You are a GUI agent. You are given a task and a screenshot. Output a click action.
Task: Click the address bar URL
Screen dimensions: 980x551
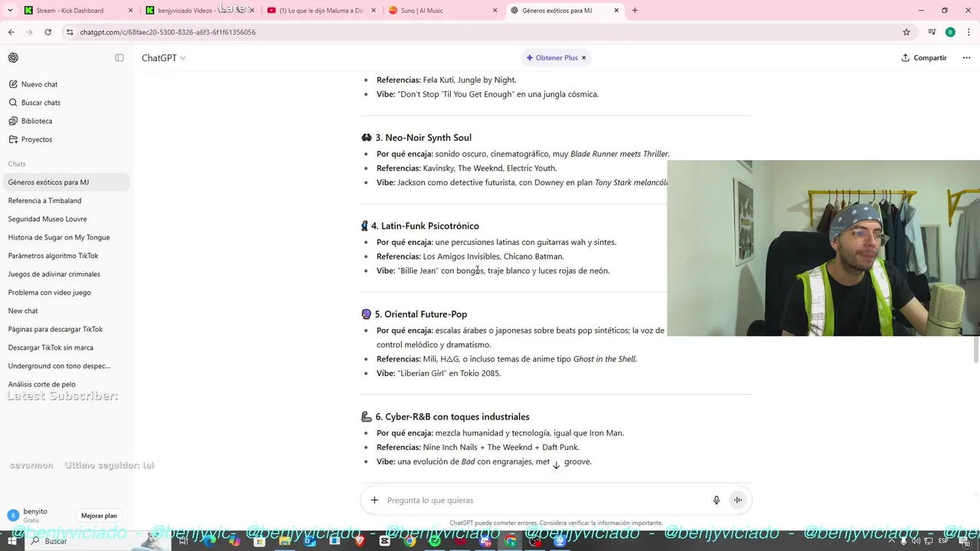tap(168, 32)
